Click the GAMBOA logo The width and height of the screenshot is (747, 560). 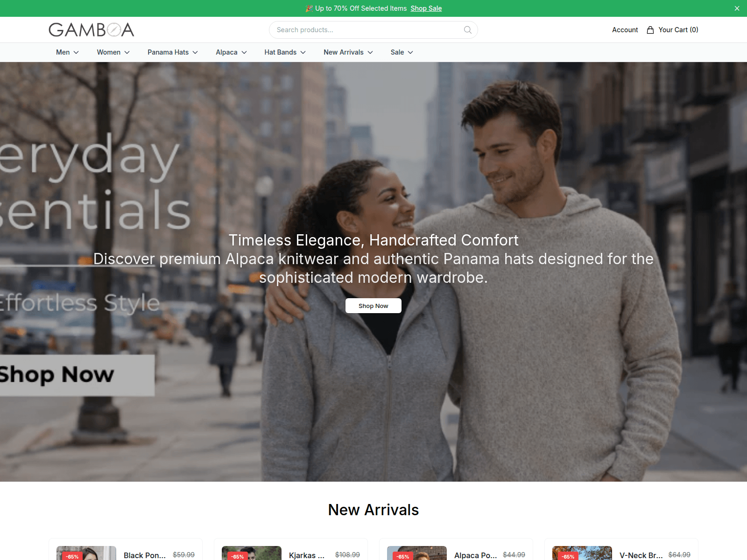(92, 30)
